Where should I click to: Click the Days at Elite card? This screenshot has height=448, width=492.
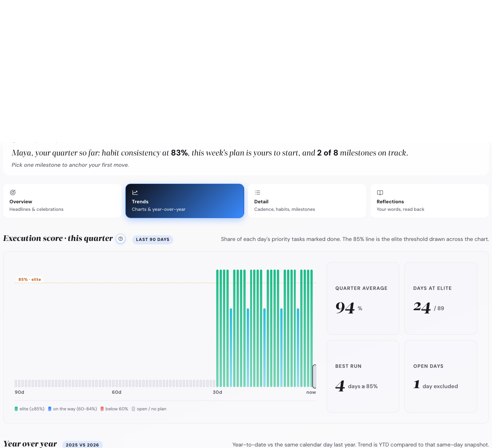coord(441,298)
